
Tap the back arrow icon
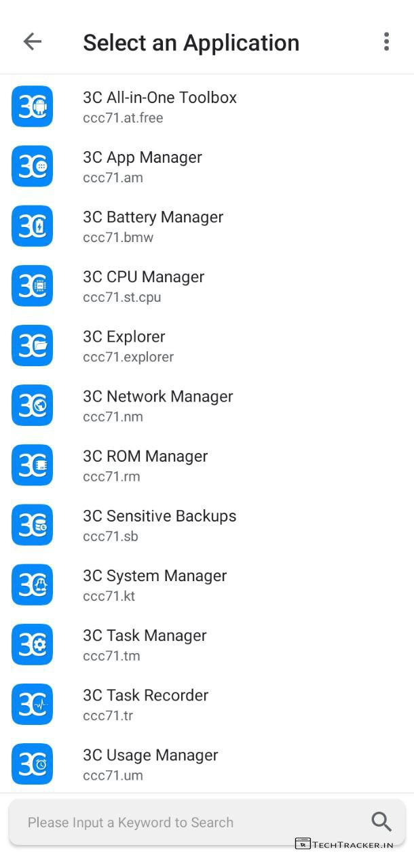coord(32,42)
